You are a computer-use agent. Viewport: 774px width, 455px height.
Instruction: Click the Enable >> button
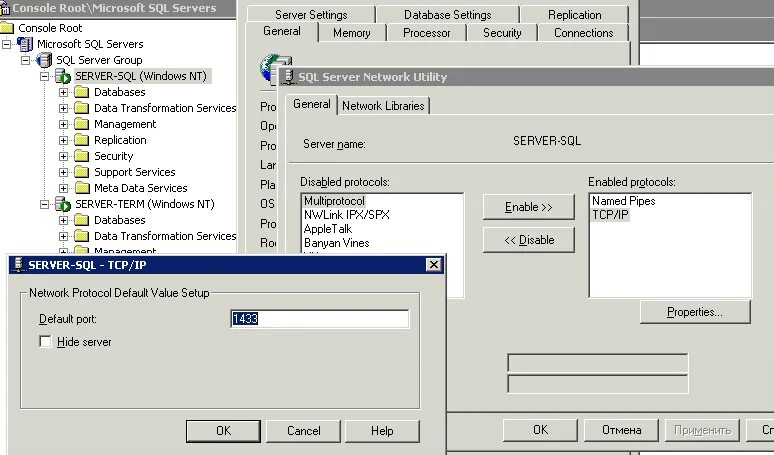[529, 207]
